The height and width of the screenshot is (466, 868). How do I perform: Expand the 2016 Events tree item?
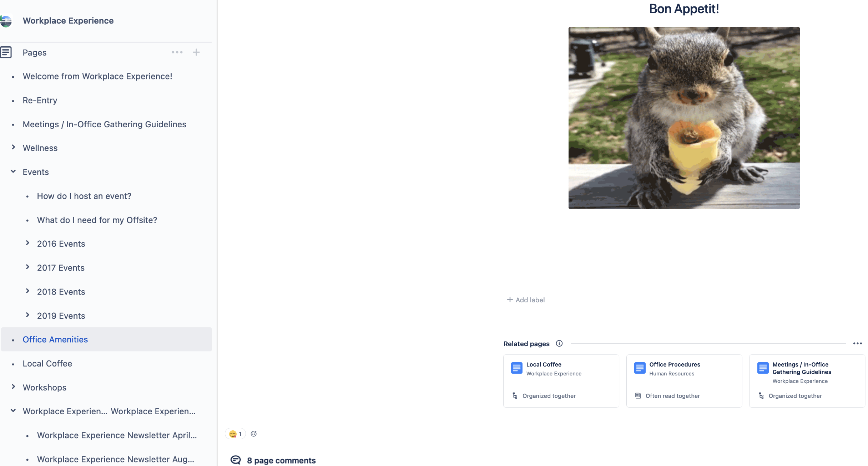[x=27, y=243]
